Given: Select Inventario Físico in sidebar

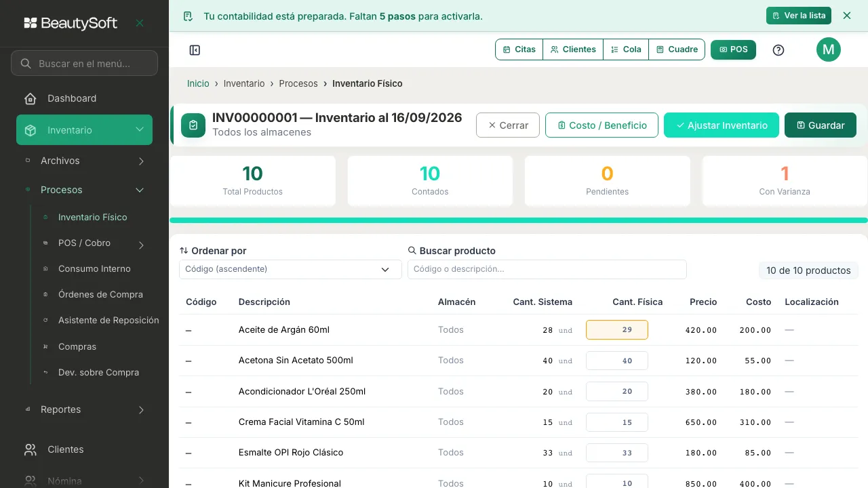Looking at the screenshot, I should (x=93, y=218).
